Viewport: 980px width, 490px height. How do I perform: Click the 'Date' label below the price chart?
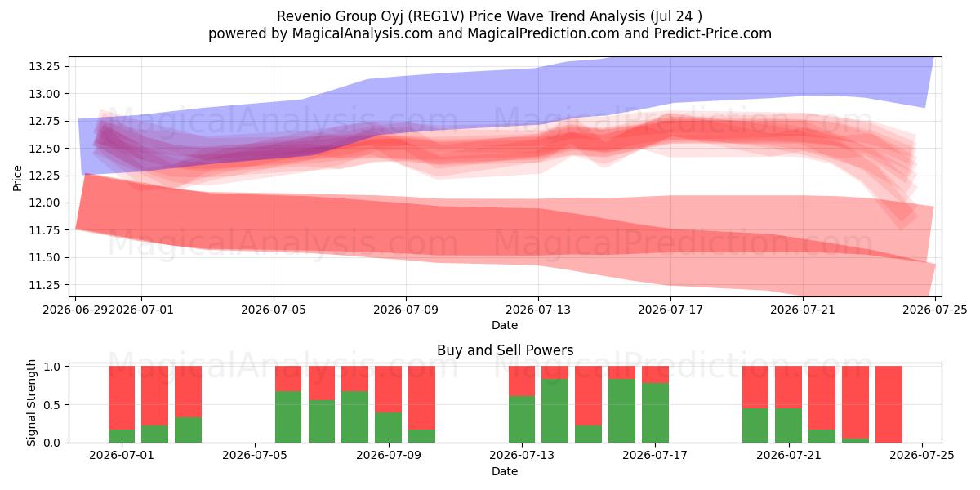[505, 325]
